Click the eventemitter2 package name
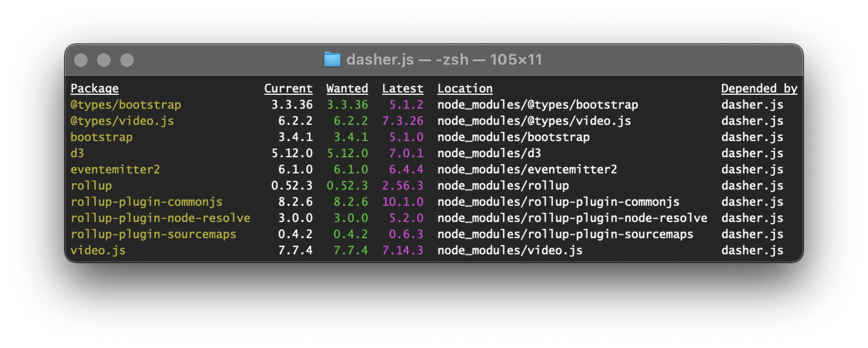 tap(116, 169)
